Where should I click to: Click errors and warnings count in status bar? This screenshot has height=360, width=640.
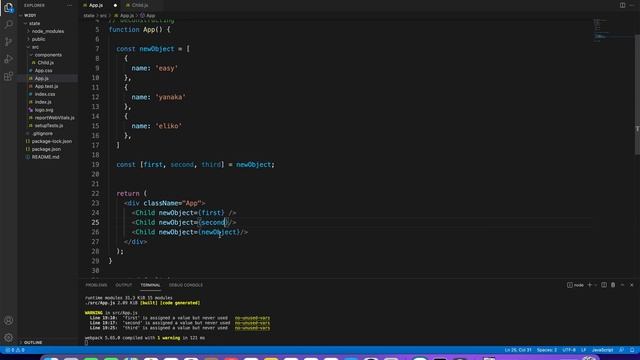tap(15, 350)
